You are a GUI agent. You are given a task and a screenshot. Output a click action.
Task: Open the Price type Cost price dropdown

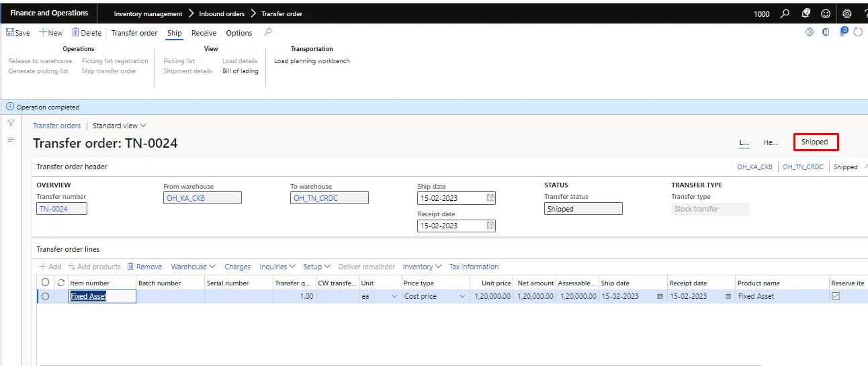tap(462, 296)
